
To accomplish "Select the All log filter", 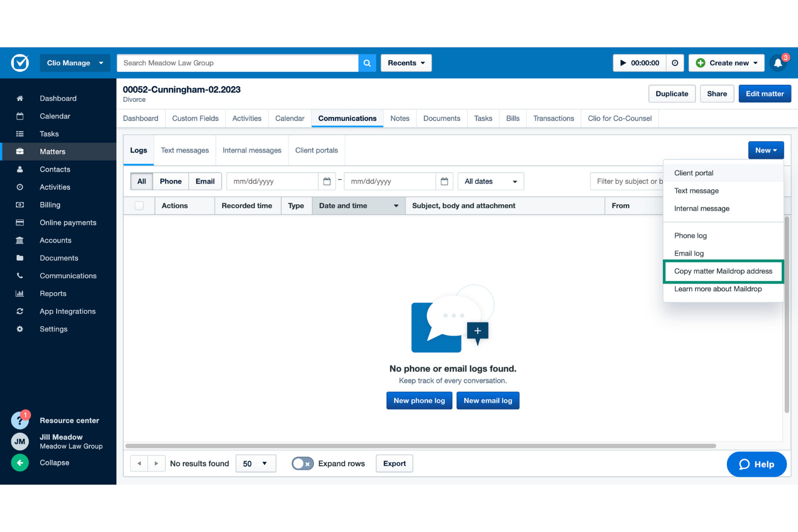I will click(x=142, y=182).
